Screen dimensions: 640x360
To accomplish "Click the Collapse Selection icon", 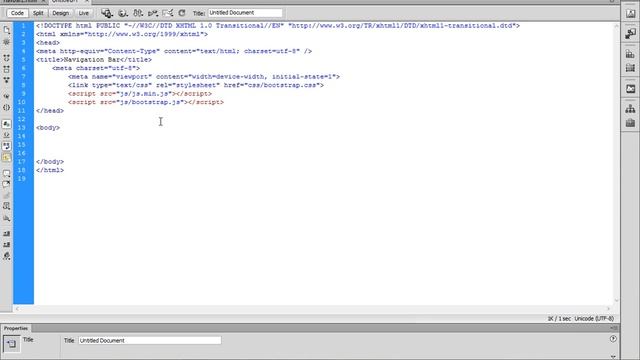I will (x=7, y=69).
